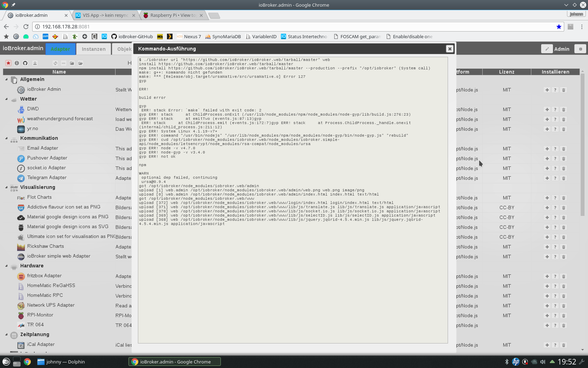Select the weatherunderground forecast row
The width and height of the screenshot is (588, 368).
click(x=60, y=119)
